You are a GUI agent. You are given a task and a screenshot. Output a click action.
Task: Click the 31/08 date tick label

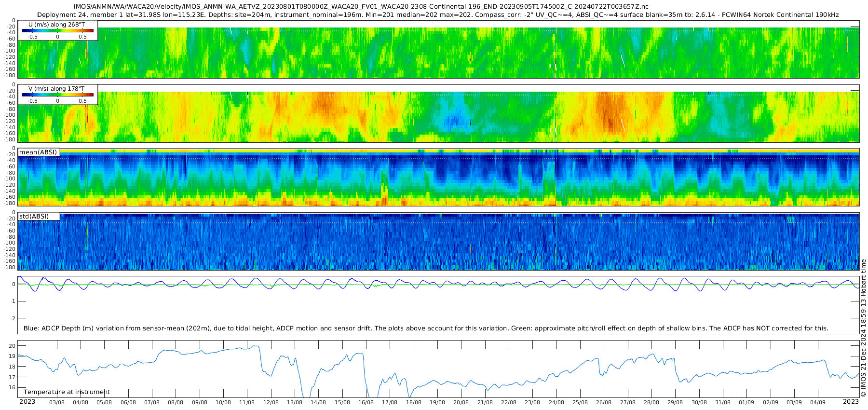click(723, 403)
